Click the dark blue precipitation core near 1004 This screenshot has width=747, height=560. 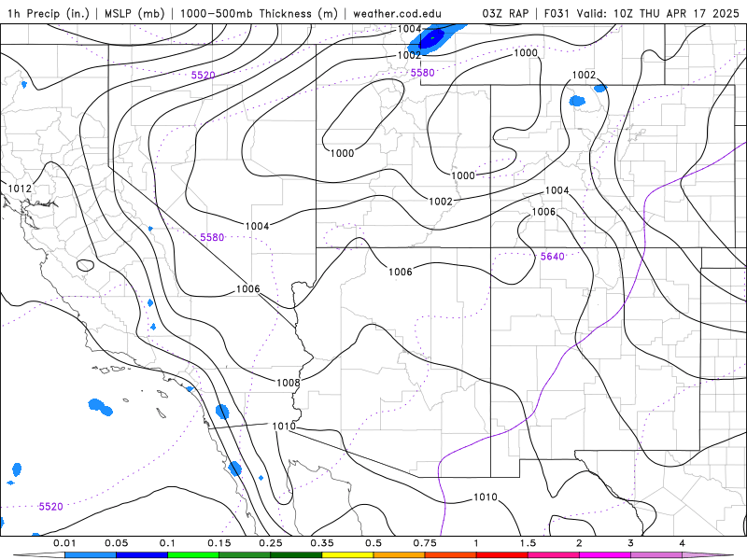[x=431, y=40]
